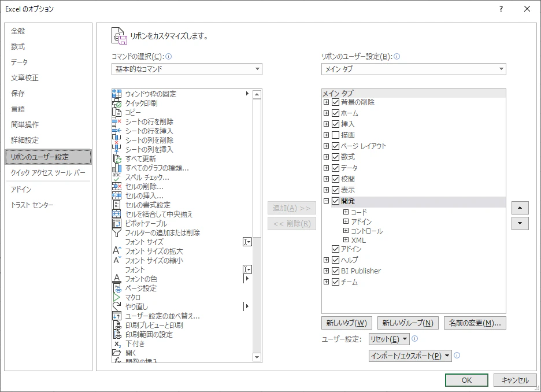Uncheck the 背景の削除 tab checkbox
The image size is (541, 392).
[335, 102]
